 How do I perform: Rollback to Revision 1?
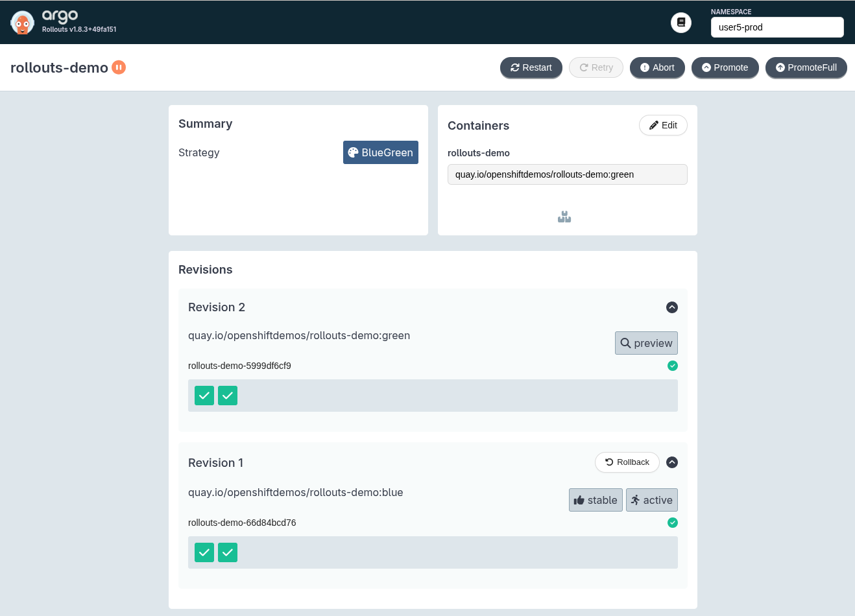[x=627, y=462]
